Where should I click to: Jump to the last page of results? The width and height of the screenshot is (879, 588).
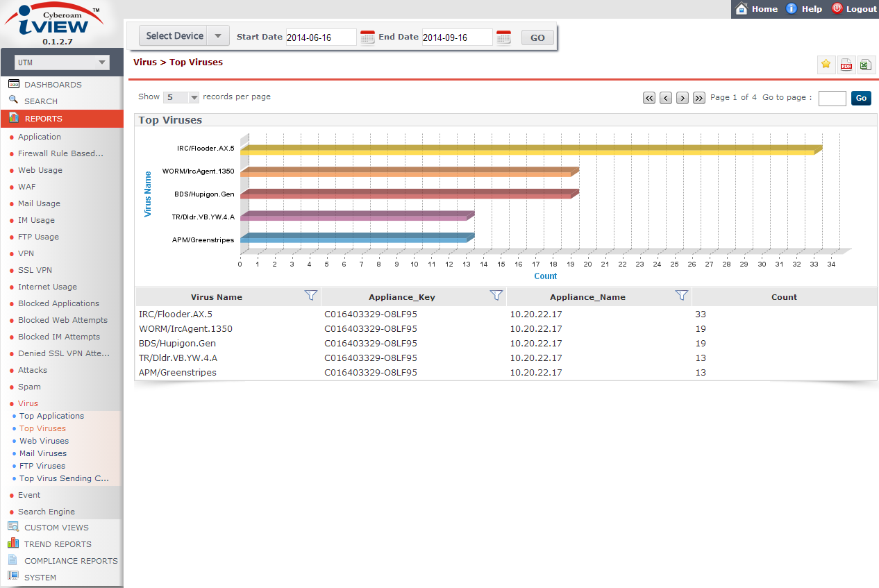(699, 98)
